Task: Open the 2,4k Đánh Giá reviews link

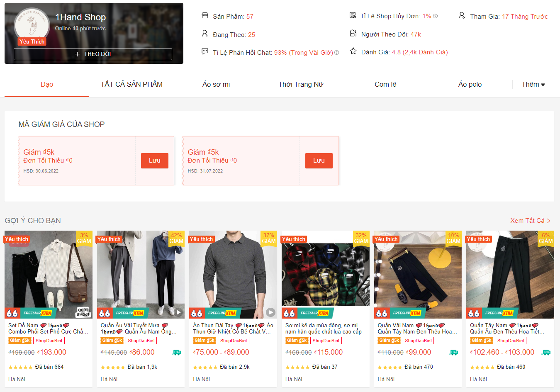Action: point(424,52)
